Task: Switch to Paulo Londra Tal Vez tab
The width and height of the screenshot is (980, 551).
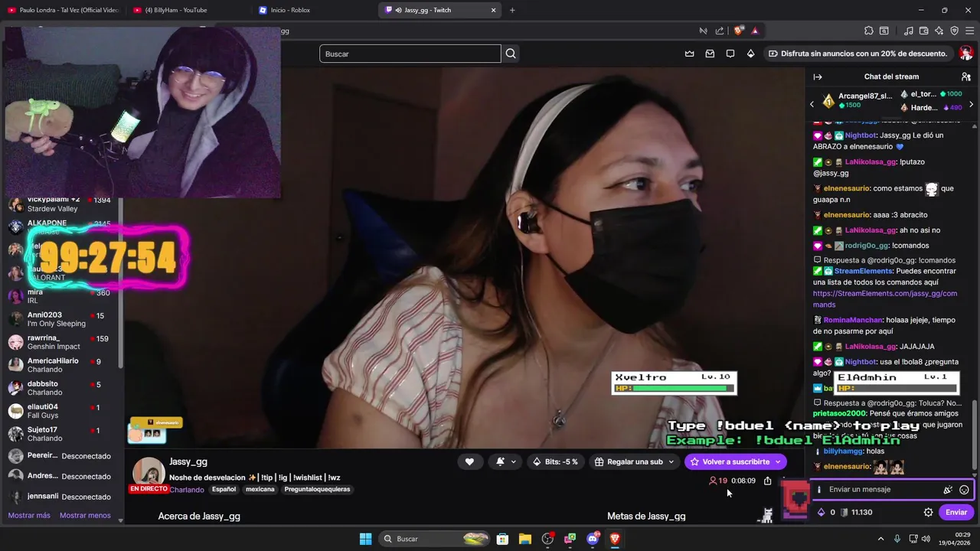Action: click(63, 10)
